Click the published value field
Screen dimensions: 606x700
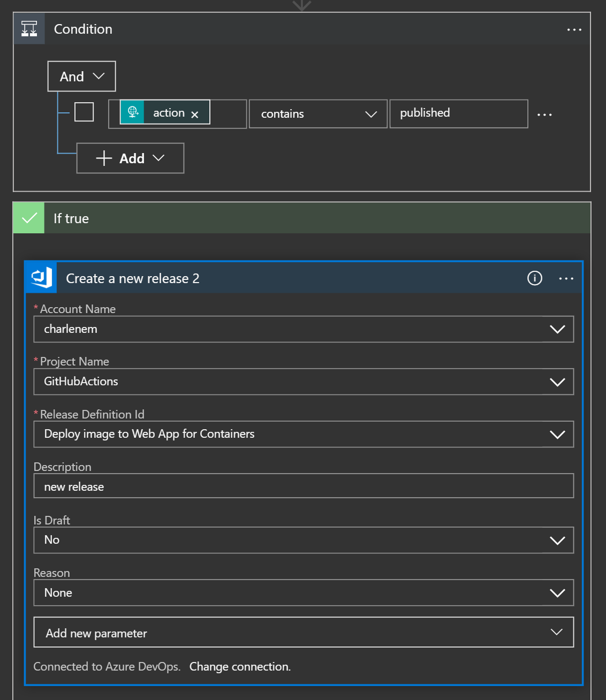(459, 114)
